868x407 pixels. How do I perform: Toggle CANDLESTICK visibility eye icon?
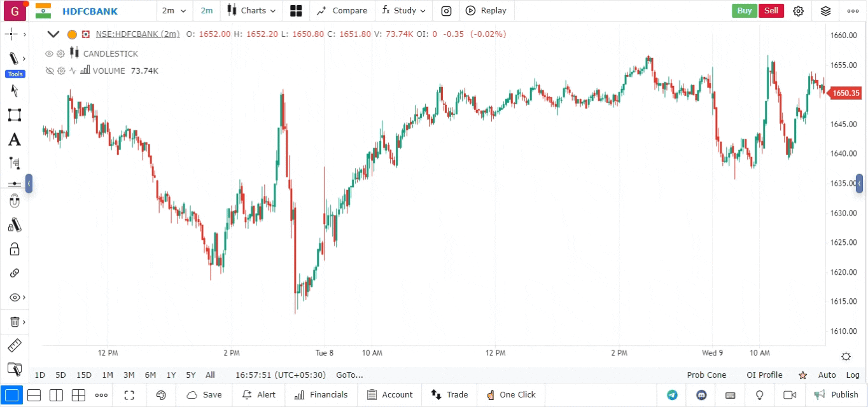49,54
